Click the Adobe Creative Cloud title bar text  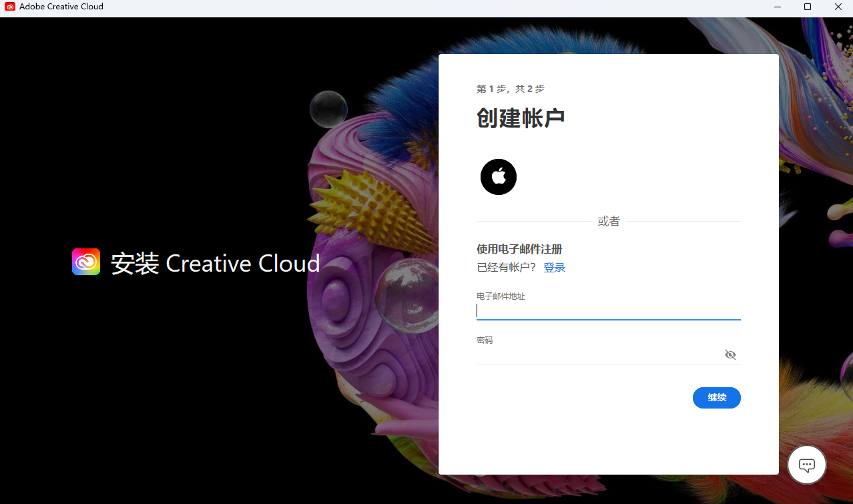coord(61,7)
